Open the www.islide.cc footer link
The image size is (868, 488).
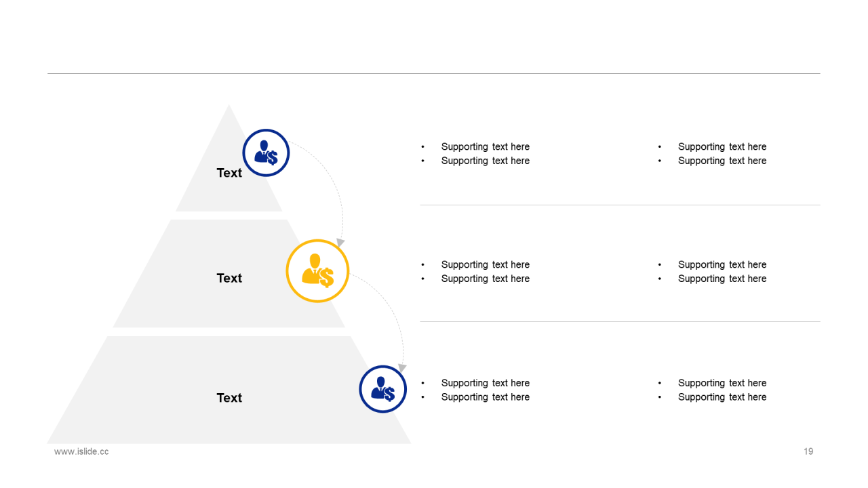pos(81,451)
